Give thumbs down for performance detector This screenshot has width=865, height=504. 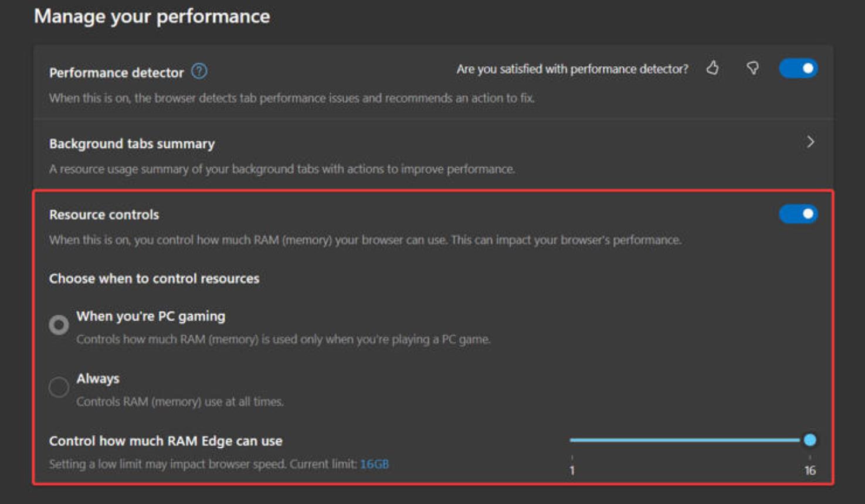point(752,69)
